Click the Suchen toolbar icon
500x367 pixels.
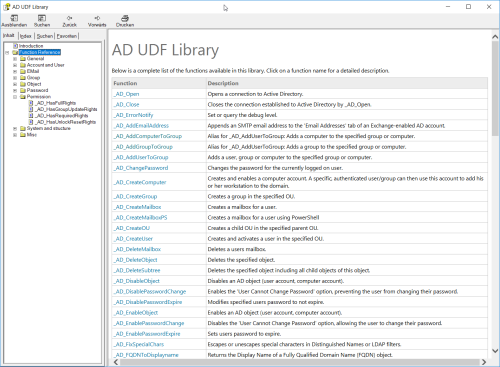pyautogui.click(x=42, y=18)
